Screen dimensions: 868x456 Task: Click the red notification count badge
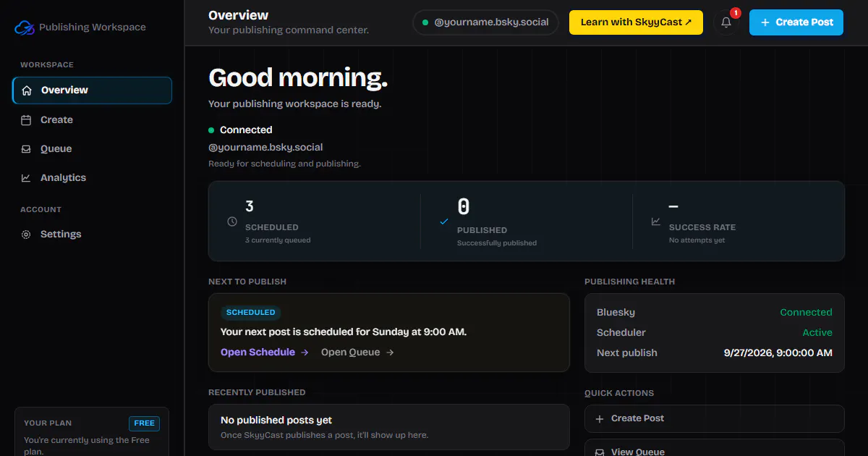click(x=735, y=13)
